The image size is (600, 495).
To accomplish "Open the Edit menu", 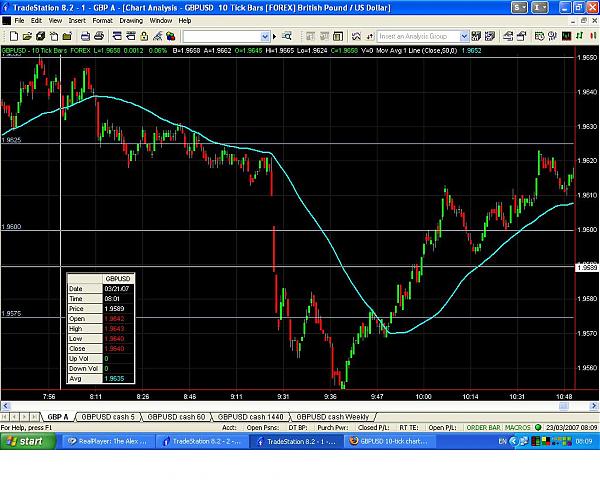I will tap(36, 21).
